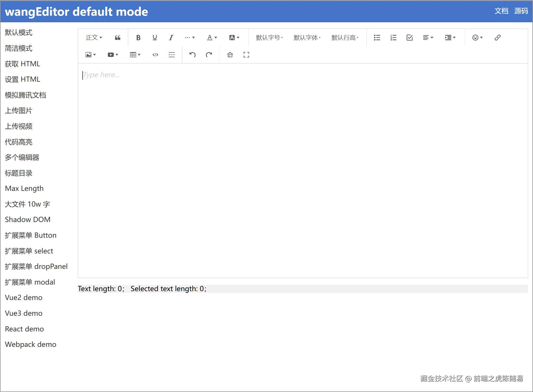The image size is (533, 392).
Task: Open 大文件 10w 字 demo
Action: pos(27,204)
